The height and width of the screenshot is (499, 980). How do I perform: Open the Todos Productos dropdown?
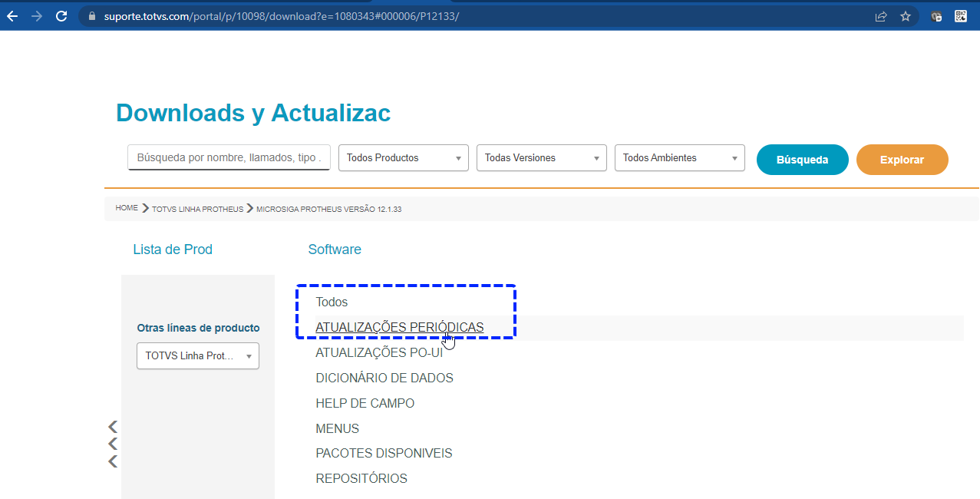[404, 157]
